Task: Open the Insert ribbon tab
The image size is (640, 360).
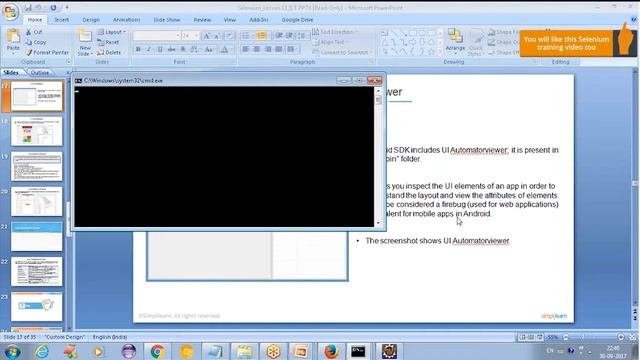Action: [x=62, y=20]
